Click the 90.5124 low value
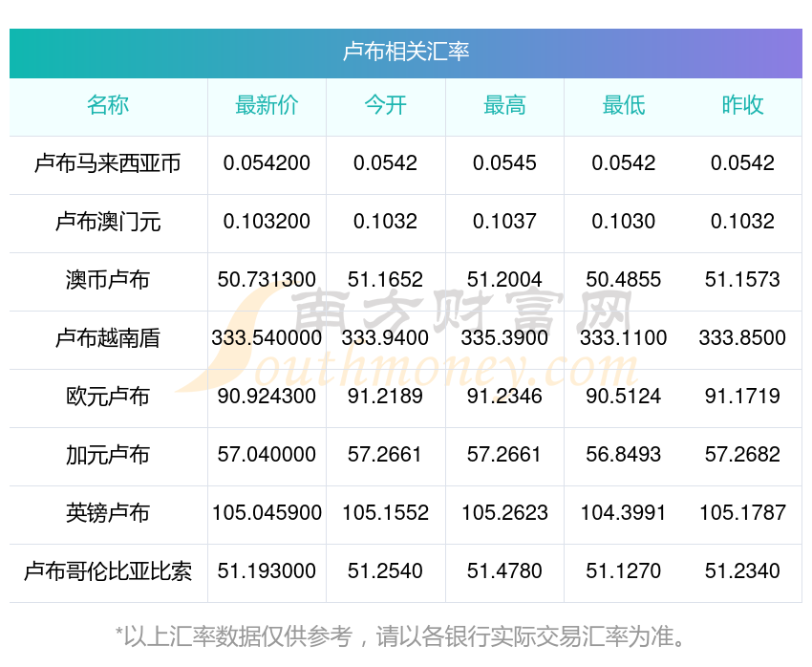Image resolution: width=812 pixels, height=667 pixels. 624,397
